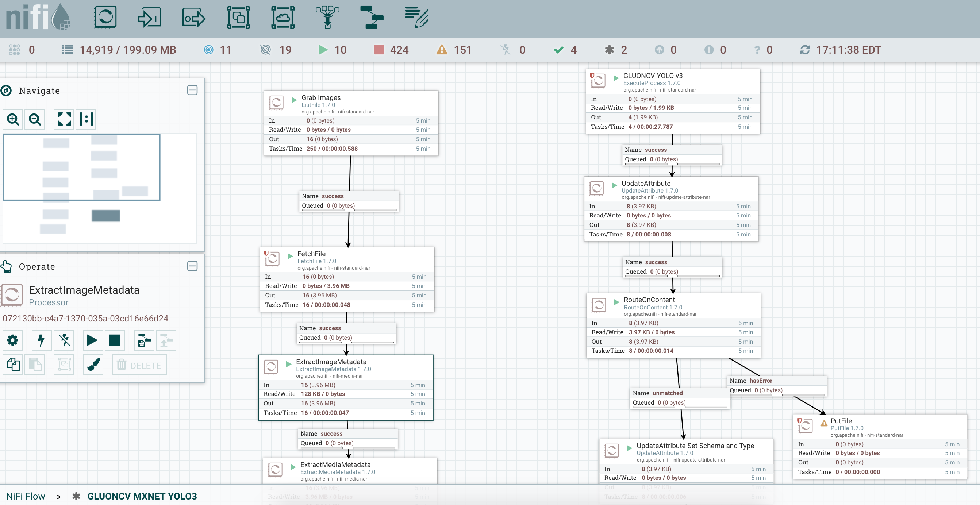This screenshot has width=980, height=505.
Task: Open configuration gear in Operate panel
Action: click(x=12, y=340)
